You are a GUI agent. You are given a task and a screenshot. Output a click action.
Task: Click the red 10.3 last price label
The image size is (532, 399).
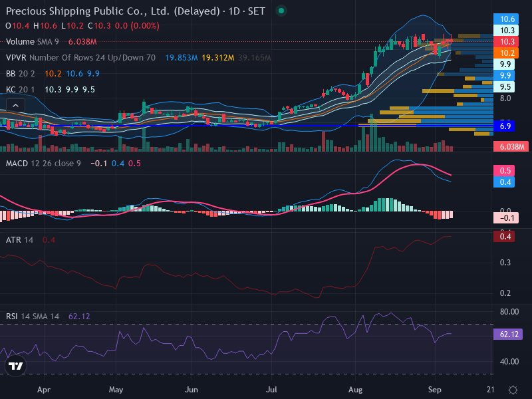coord(505,42)
